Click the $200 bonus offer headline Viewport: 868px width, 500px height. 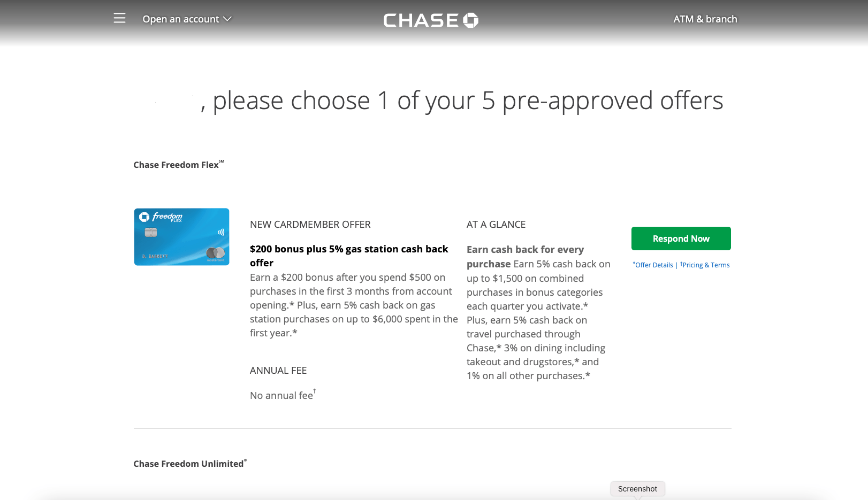tap(349, 256)
